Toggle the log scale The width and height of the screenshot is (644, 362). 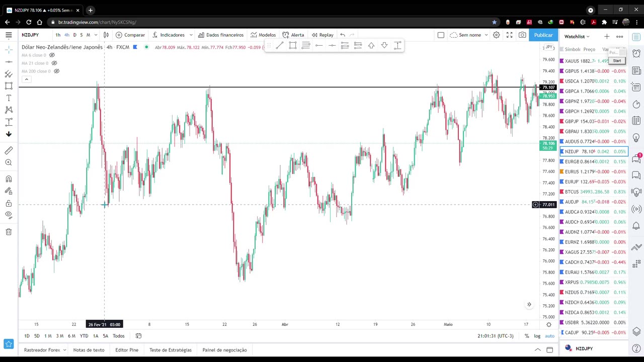[x=537, y=336]
